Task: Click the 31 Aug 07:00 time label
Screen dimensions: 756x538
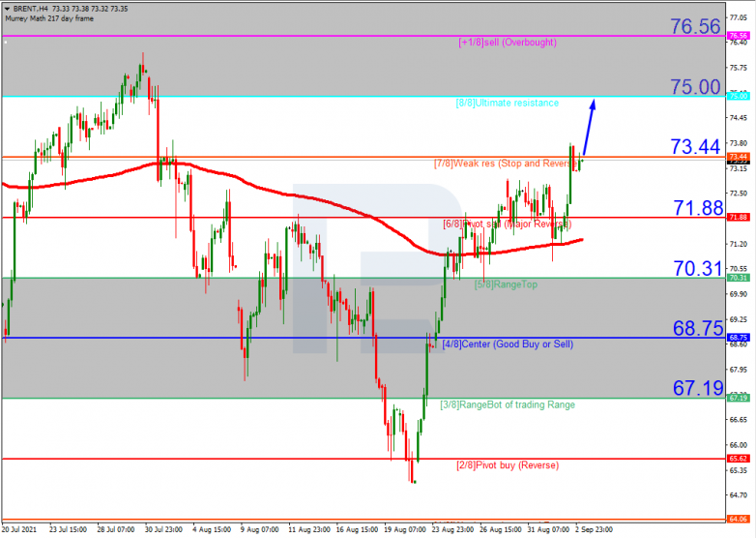Action: [x=548, y=530]
